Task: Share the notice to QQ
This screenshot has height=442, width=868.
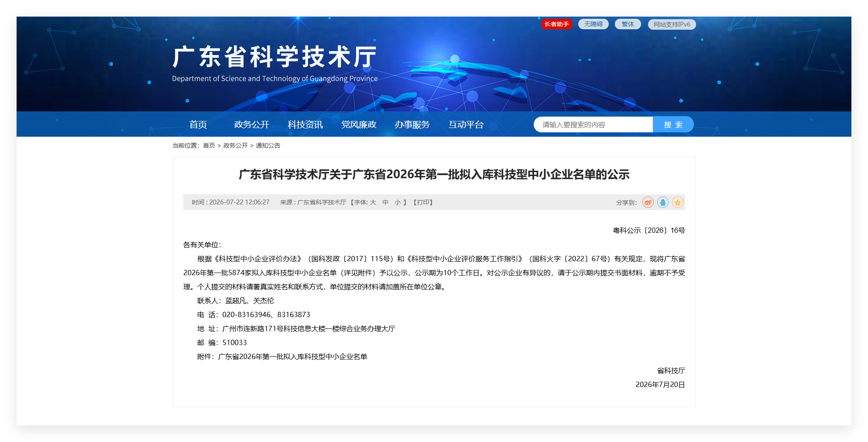Action: [x=662, y=202]
